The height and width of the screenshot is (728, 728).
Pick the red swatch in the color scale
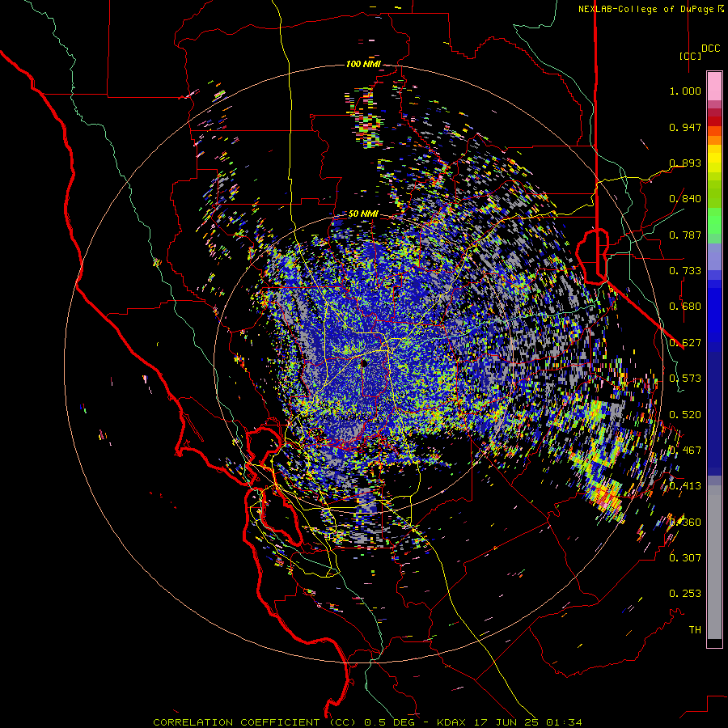click(x=714, y=121)
